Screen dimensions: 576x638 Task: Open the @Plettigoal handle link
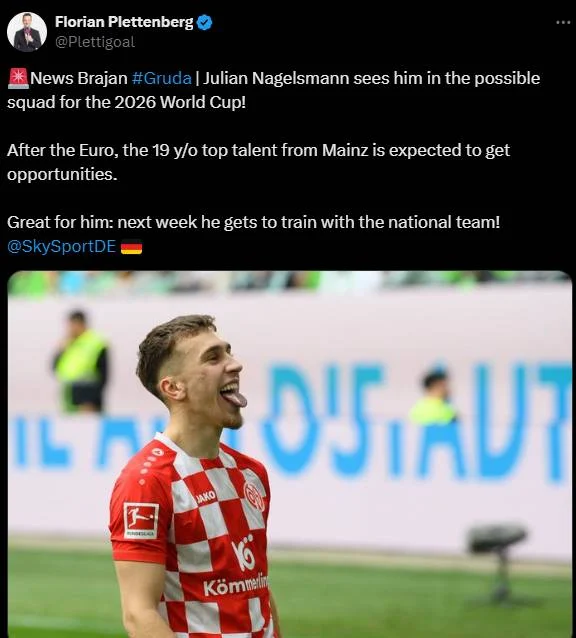95,42
